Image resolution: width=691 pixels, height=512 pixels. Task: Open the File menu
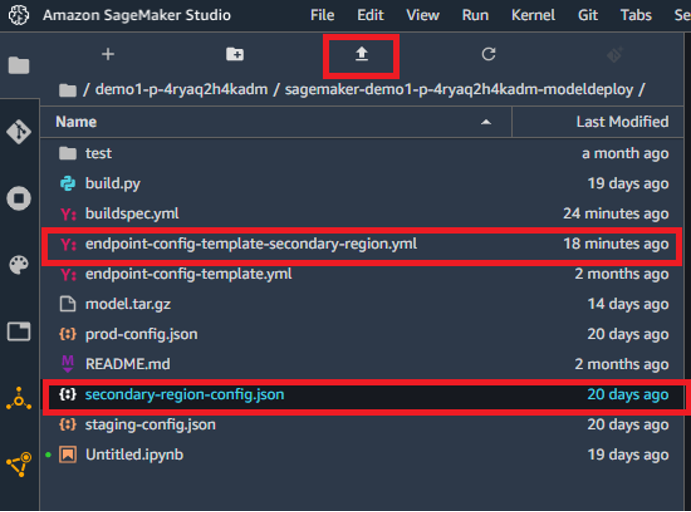(x=322, y=15)
